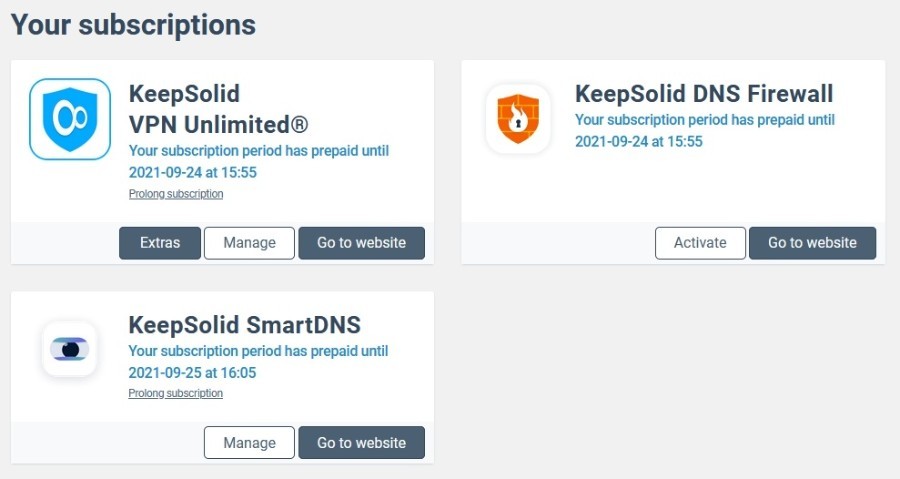The height and width of the screenshot is (479, 900).
Task: Open Extras for VPN Unlimited
Action: [160, 243]
